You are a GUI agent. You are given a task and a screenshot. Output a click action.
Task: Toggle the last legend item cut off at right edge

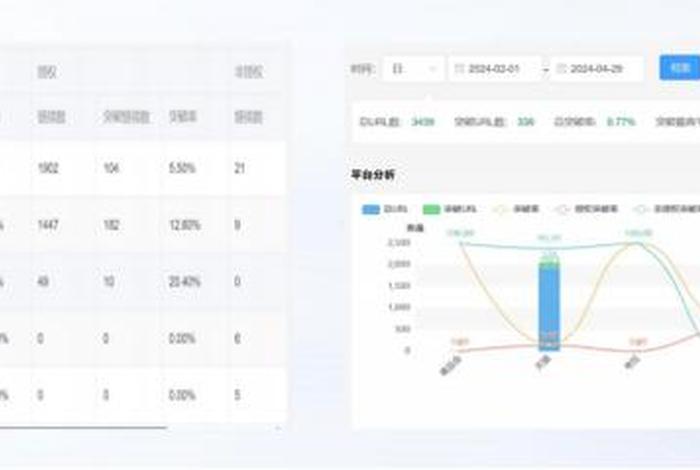click(667, 209)
